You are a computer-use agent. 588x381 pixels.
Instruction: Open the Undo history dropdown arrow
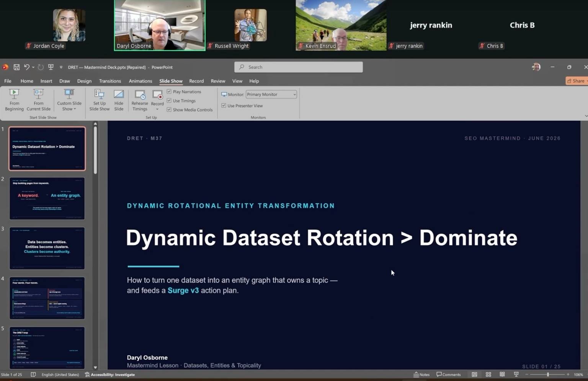pyautogui.click(x=33, y=67)
